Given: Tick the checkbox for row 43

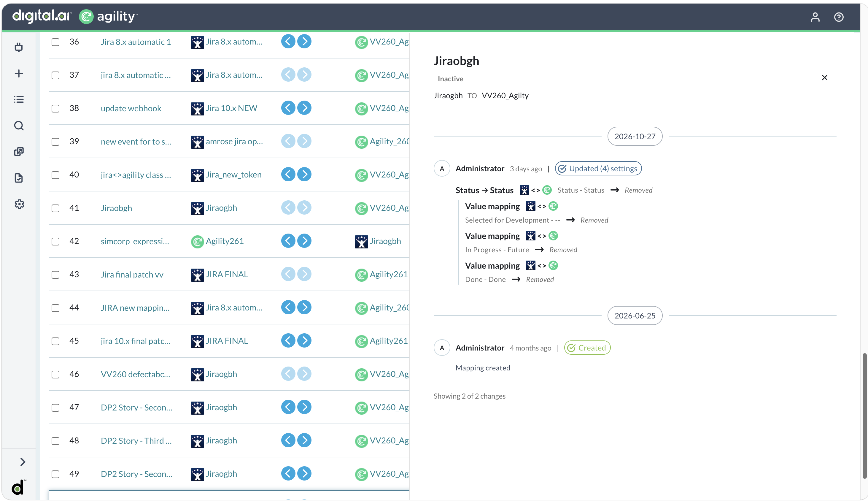Looking at the screenshot, I should [x=55, y=275].
